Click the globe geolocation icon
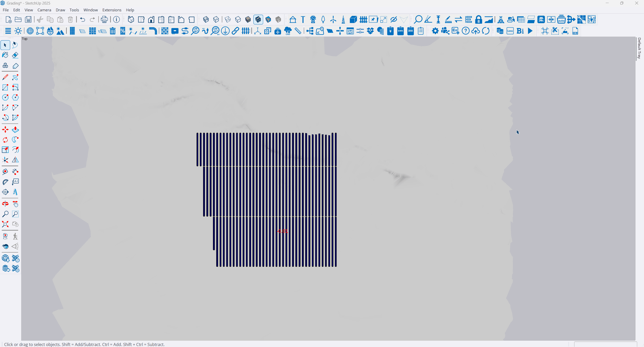This screenshot has height=347, width=644. (x=30, y=31)
